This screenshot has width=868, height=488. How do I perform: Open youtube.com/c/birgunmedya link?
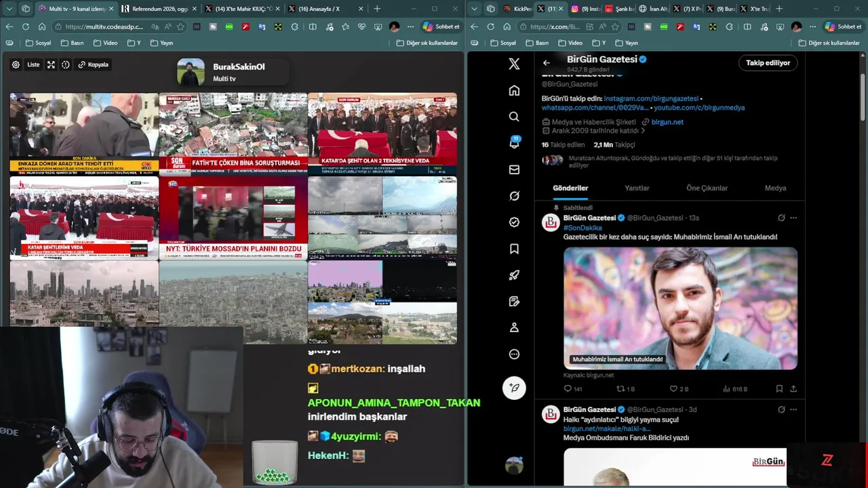[x=699, y=108]
